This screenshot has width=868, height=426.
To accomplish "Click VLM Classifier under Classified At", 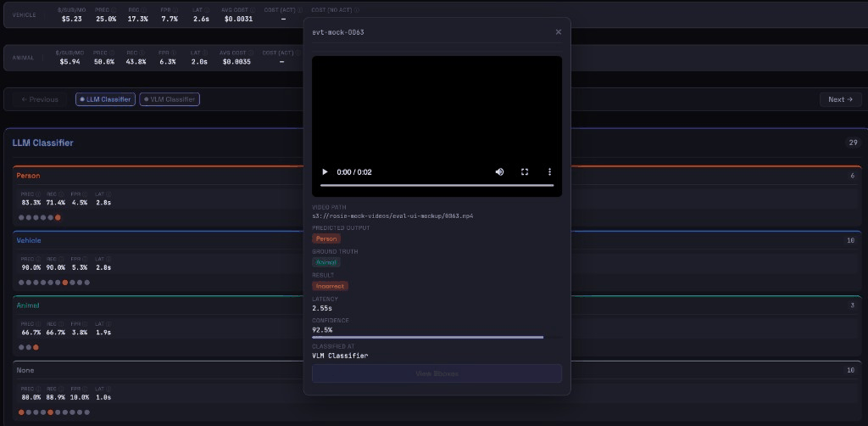I will coord(340,356).
